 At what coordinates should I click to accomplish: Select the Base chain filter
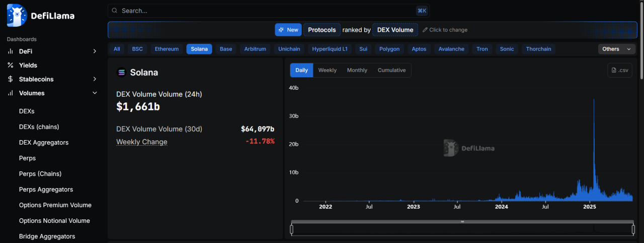click(x=226, y=49)
